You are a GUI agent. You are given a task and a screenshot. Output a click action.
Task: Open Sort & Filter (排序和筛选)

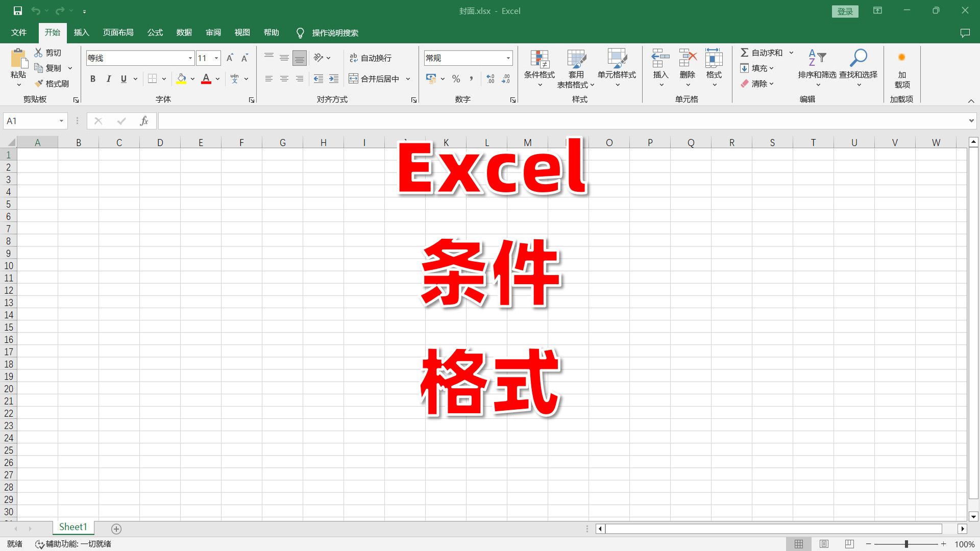click(x=817, y=68)
